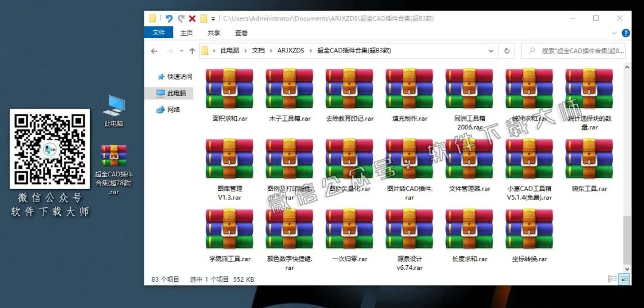The image size is (644, 308).
Task: Click 此电脑 in the address breadcrumb
Action: 230,51
